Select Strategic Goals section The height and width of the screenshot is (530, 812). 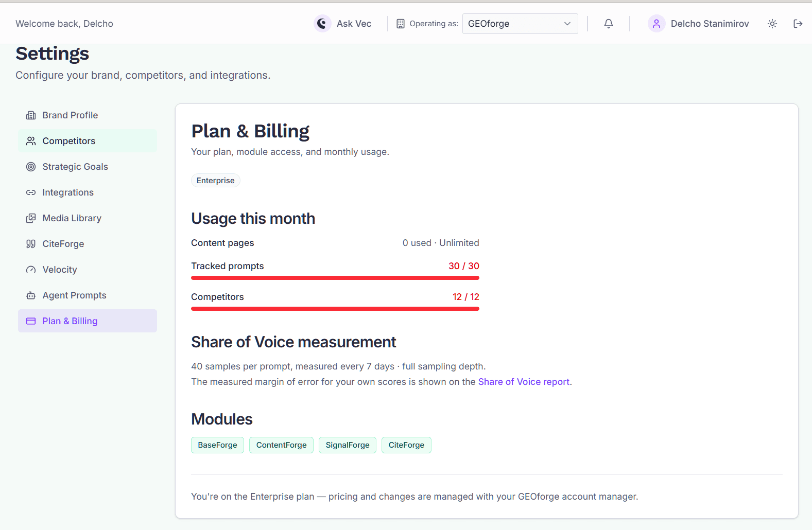pos(88,167)
